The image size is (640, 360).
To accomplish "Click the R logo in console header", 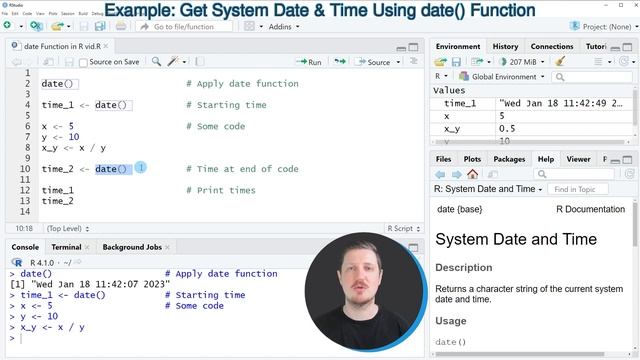I will tap(17, 262).
